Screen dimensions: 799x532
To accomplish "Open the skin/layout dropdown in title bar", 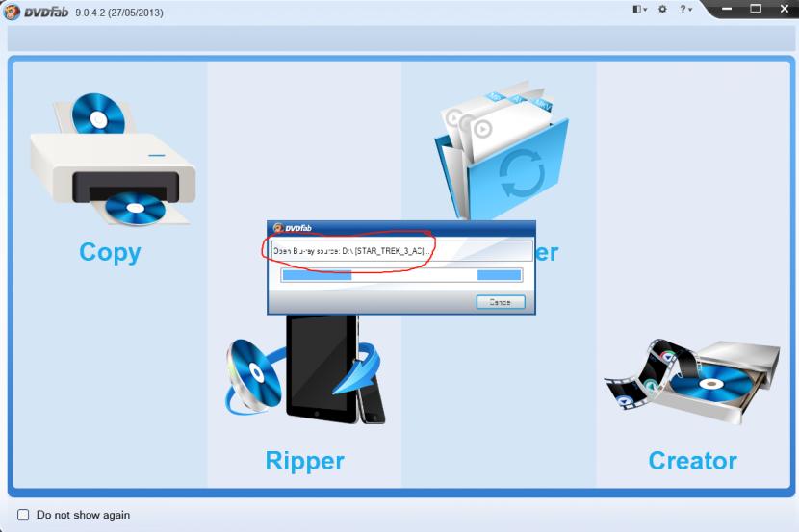I will click(639, 9).
